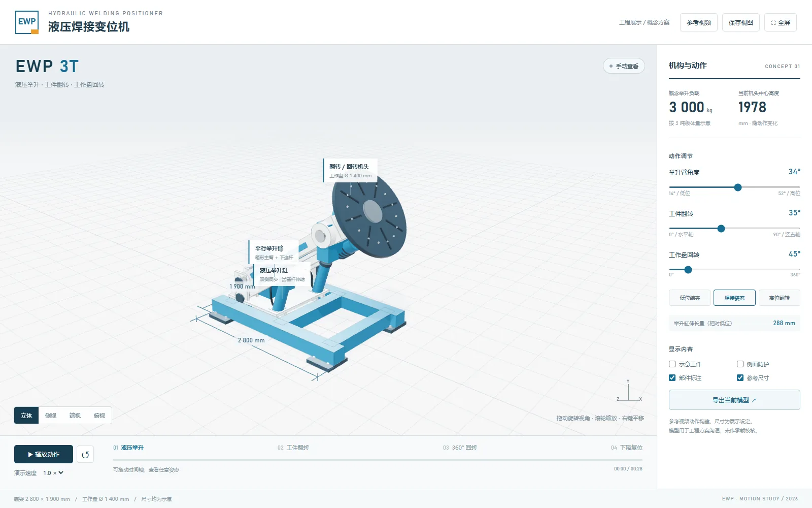Uncheck 部件标注 checkbox
812x508 pixels.
click(672, 378)
